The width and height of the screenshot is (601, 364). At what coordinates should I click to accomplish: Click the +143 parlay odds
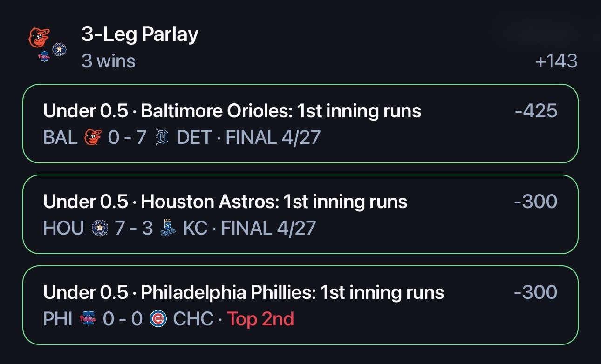click(x=556, y=61)
